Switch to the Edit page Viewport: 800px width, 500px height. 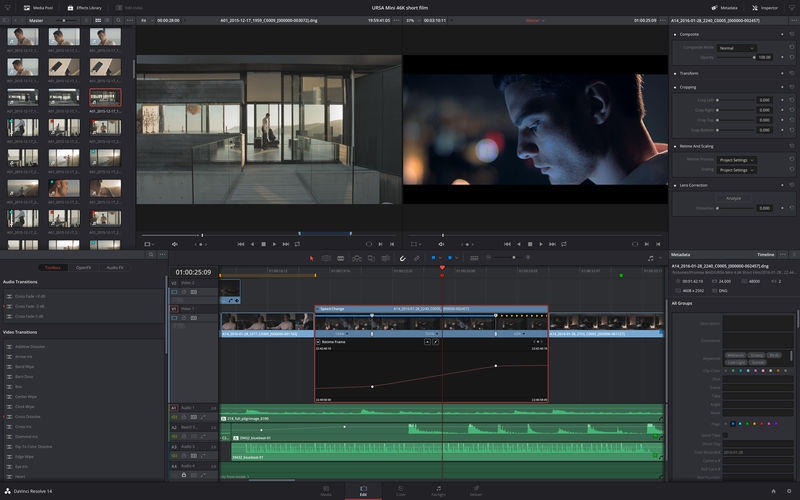[x=362, y=490]
